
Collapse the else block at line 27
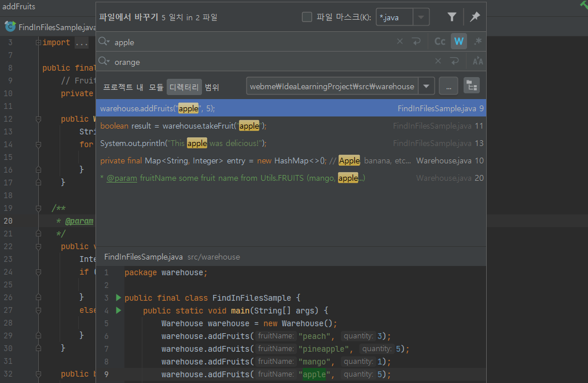pyautogui.click(x=38, y=310)
